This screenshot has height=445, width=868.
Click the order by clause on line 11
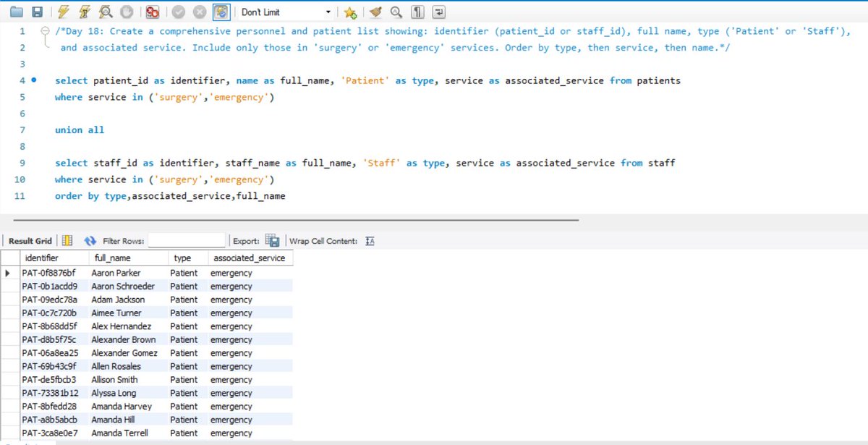coord(170,196)
